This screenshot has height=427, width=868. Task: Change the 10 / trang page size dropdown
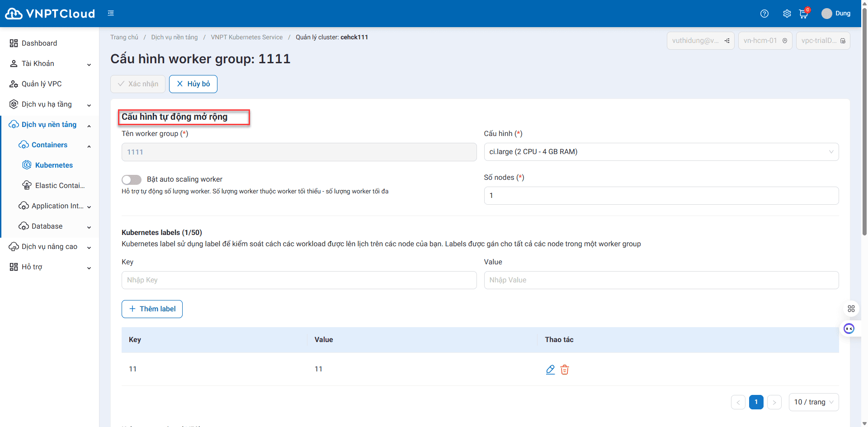[813, 402]
